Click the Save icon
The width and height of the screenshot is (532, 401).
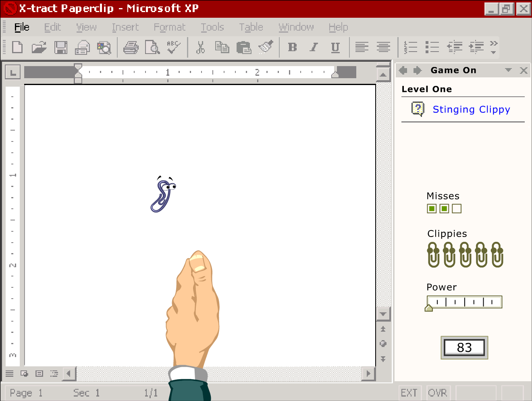(61, 47)
